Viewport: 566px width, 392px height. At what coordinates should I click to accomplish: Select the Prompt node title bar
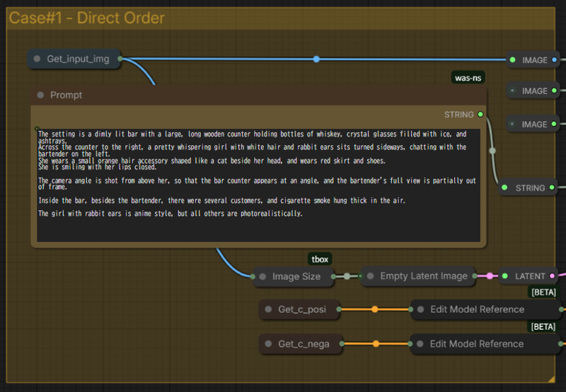click(x=258, y=96)
